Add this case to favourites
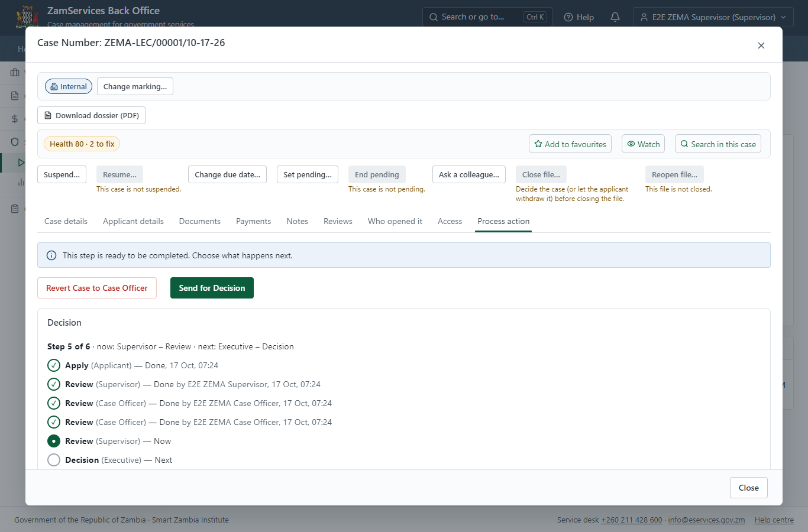808x532 pixels. coord(570,144)
